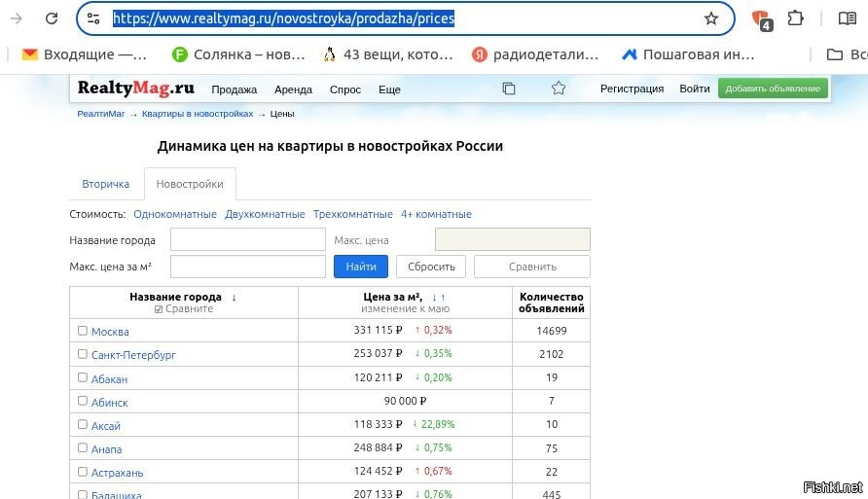
Task: Open the Однокомнатные link
Action: (x=175, y=214)
